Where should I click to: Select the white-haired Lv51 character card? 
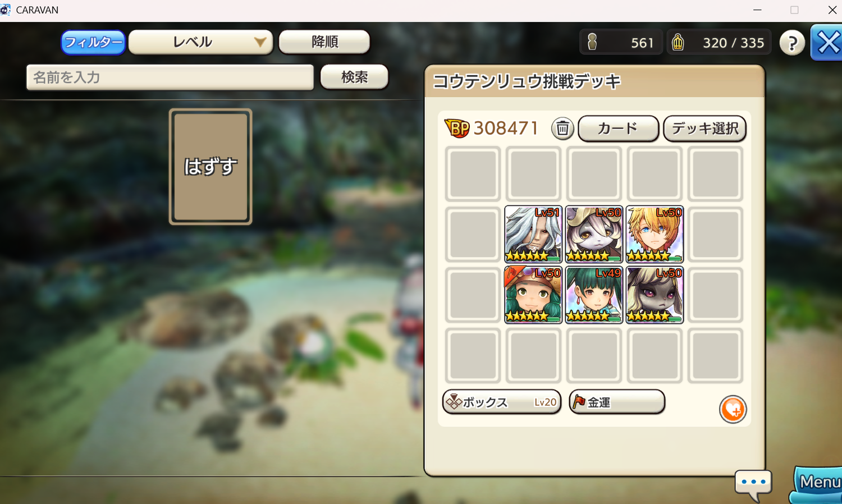tap(533, 234)
